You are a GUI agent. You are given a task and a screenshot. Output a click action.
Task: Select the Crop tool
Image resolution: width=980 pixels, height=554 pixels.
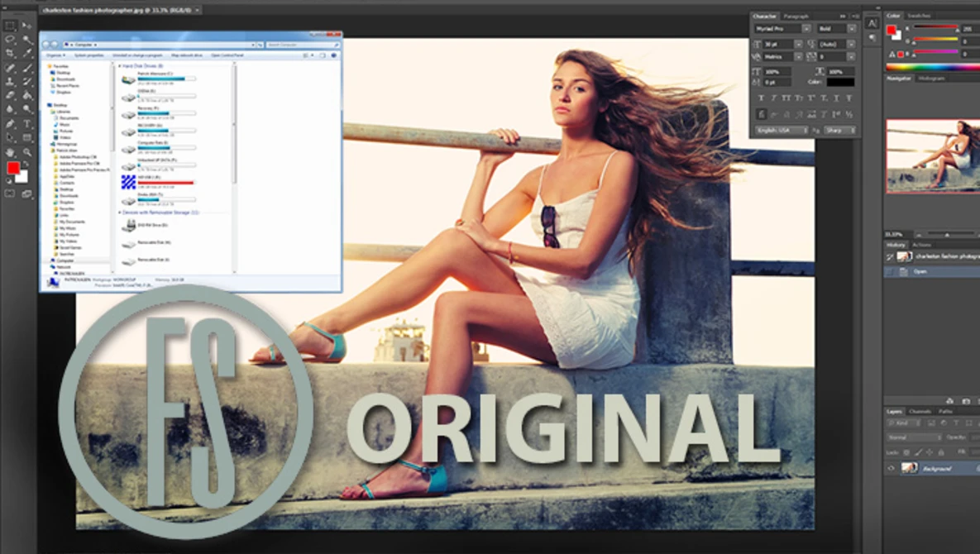[10, 54]
